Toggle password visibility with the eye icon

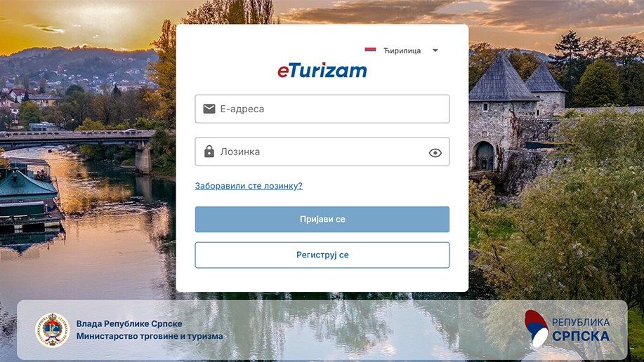coord(435,153)
